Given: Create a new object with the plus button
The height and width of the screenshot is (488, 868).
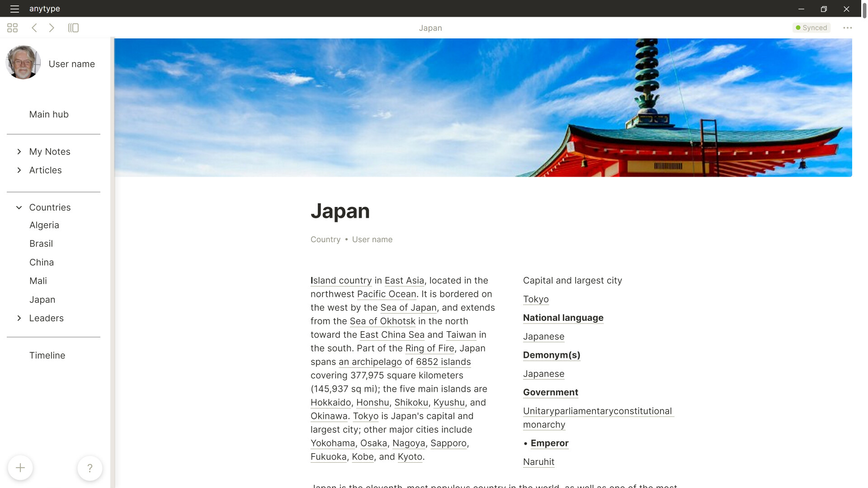Looking at the screenshot, I should (20, 468).
